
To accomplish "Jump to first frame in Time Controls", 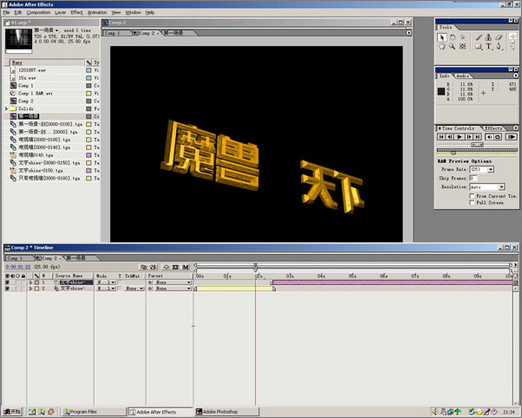I will click(441, 137).
